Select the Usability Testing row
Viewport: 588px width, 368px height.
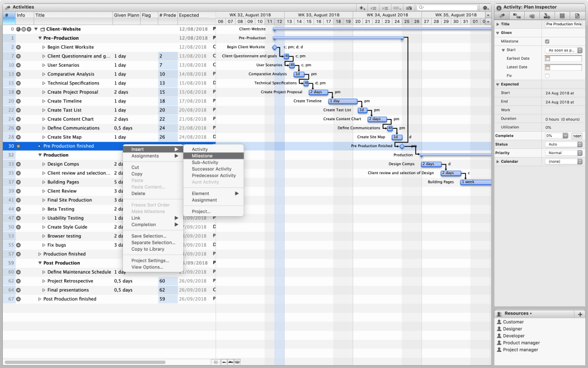point(109,218)
